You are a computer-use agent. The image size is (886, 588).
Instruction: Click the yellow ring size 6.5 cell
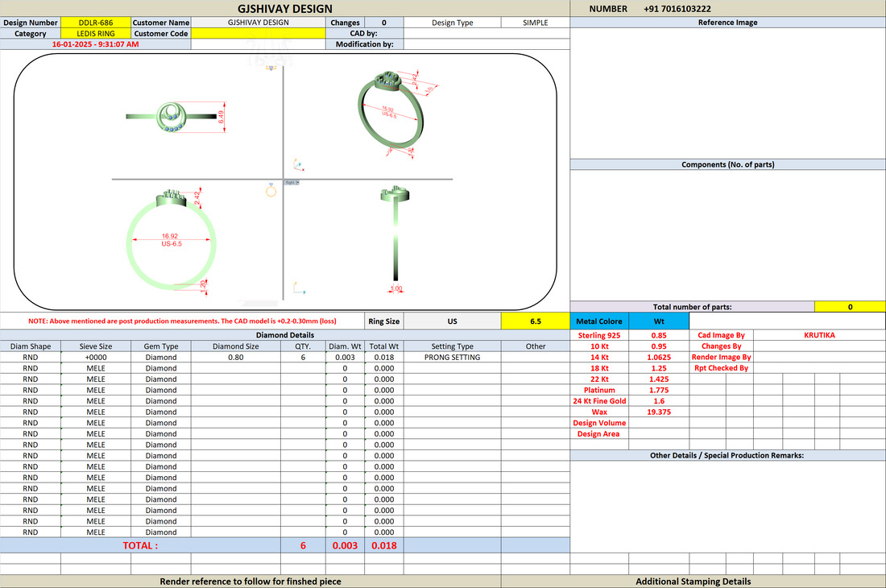(535, 321)
